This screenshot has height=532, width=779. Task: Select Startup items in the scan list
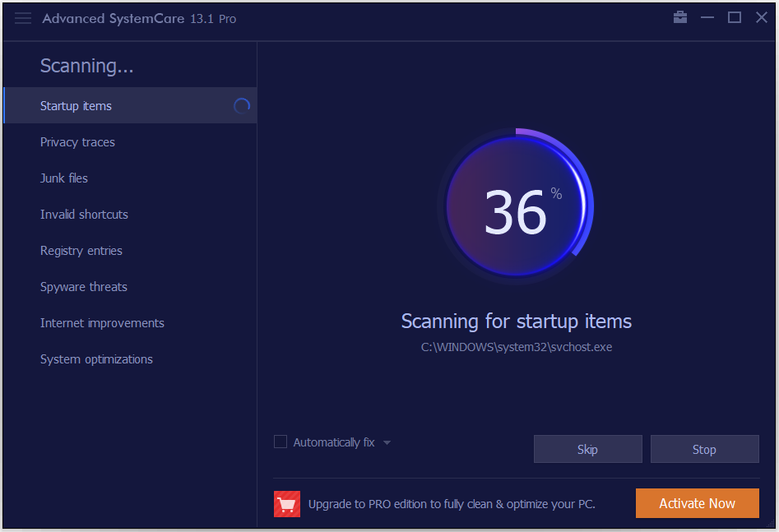130,106
